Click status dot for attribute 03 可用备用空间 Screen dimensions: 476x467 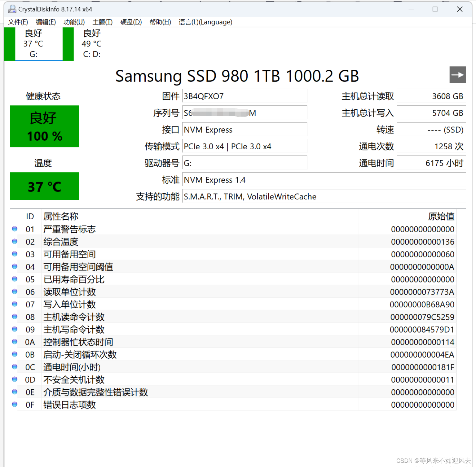tap(15, 254)
